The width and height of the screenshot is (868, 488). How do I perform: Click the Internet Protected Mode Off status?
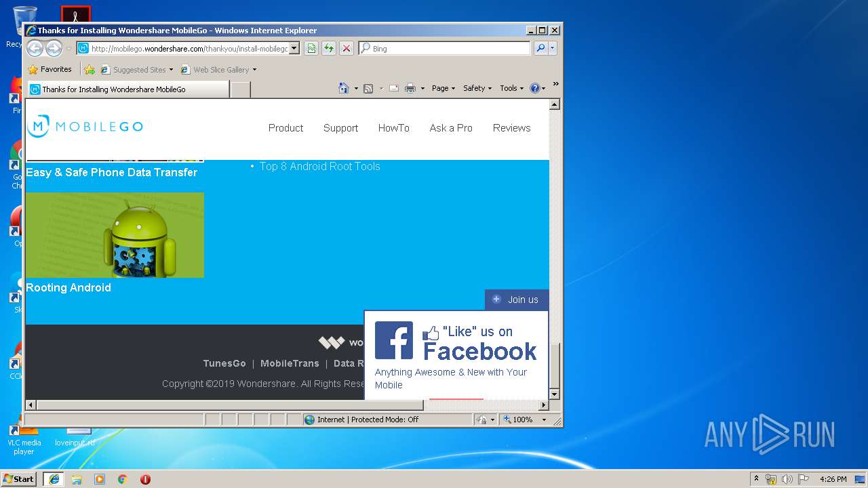(361, 420)
